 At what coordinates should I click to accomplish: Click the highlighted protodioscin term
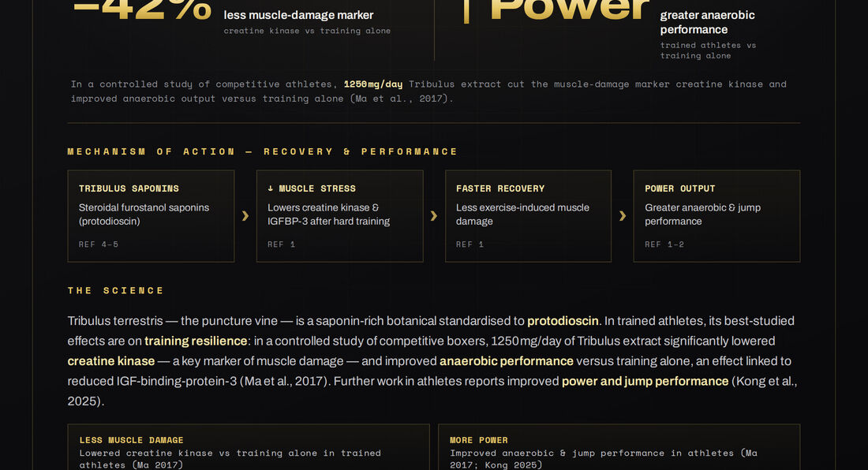coord(563,321)
